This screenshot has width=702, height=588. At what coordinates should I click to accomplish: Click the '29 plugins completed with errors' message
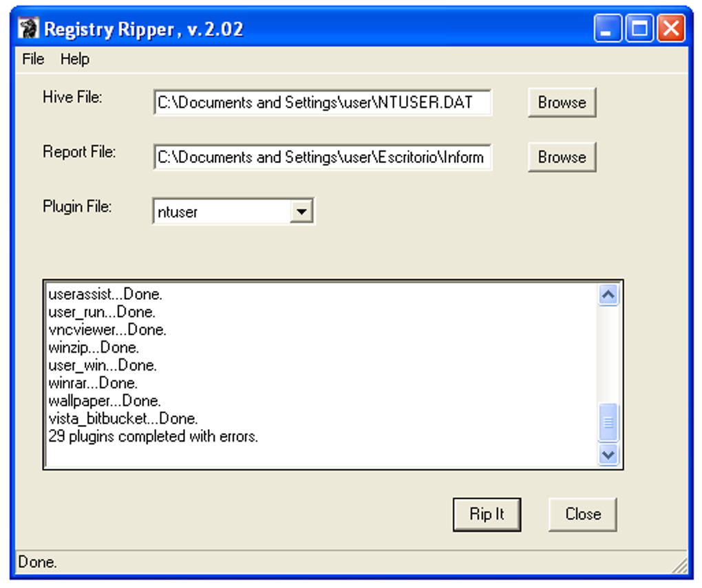pos(153,436)
